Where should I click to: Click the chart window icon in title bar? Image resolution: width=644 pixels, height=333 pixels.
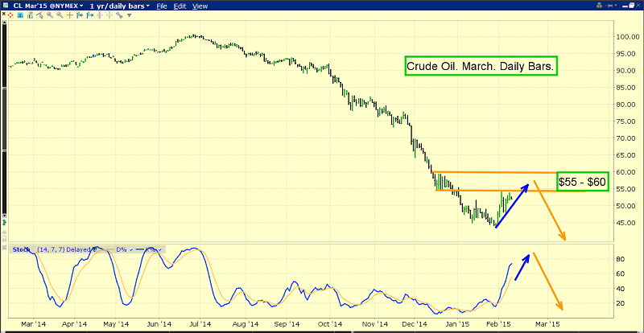pos(6,6)
